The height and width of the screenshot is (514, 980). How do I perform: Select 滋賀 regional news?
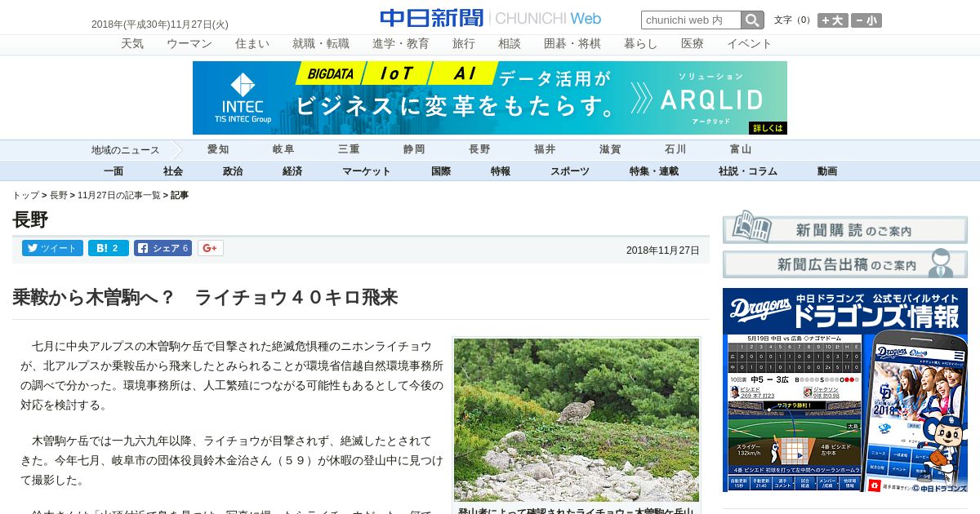pos(610,150)
